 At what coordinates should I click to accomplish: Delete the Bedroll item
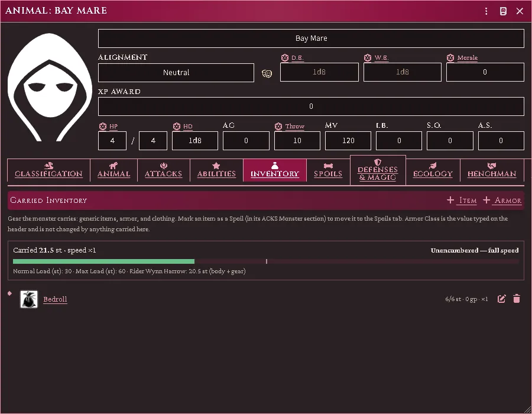pos(517,299)
